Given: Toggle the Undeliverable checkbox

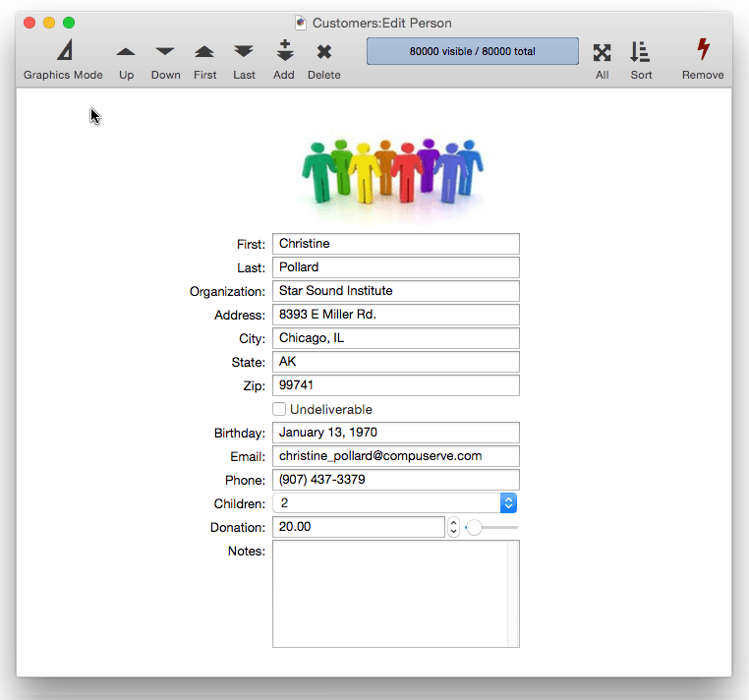Looking at the screenshot, I should (279, 410).
